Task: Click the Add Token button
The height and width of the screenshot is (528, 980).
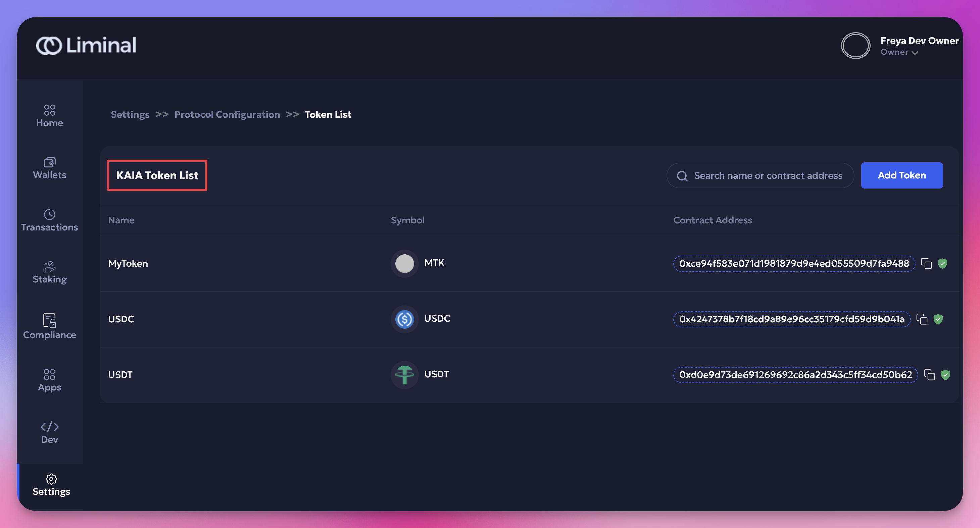Action: click(x=901, y=175)
